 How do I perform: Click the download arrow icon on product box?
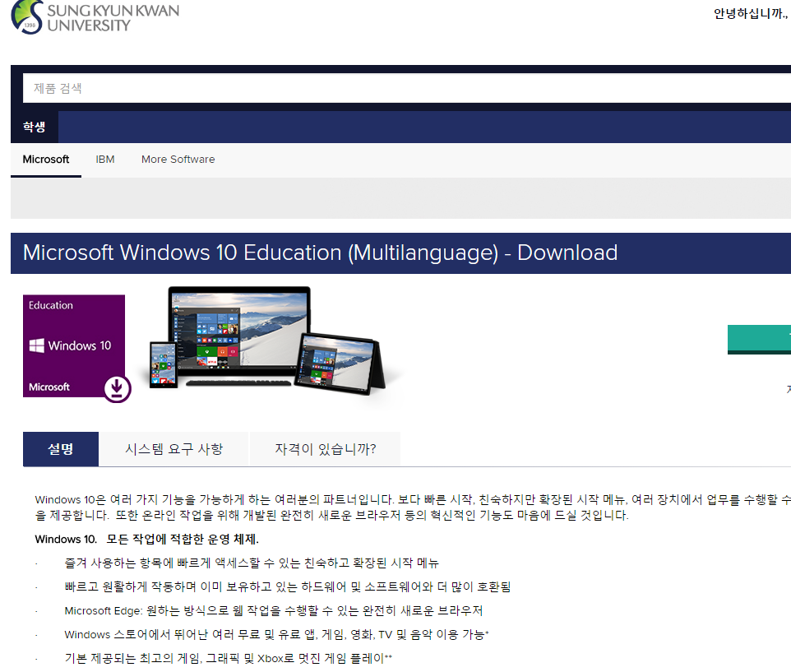[117, 388]
